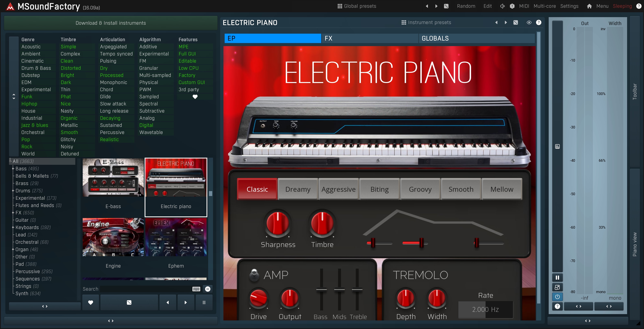644x329 pixels.
Task: Click the meter settings icon on left strip
Action: 557,146
